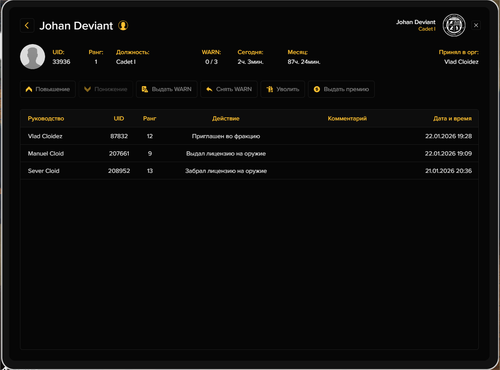Click the Действие column header
500x370 pixels.
pyautogui.click(x=226, y=119)
